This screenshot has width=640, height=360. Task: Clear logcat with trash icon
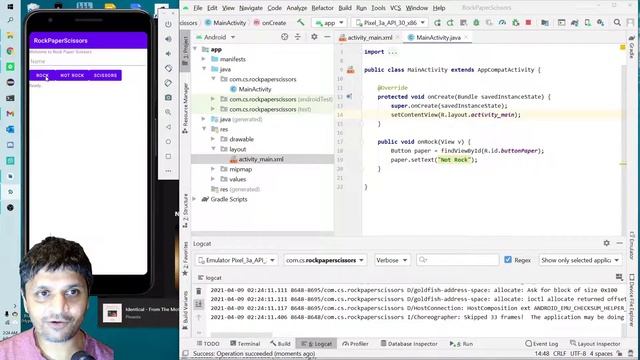point(199,291)
